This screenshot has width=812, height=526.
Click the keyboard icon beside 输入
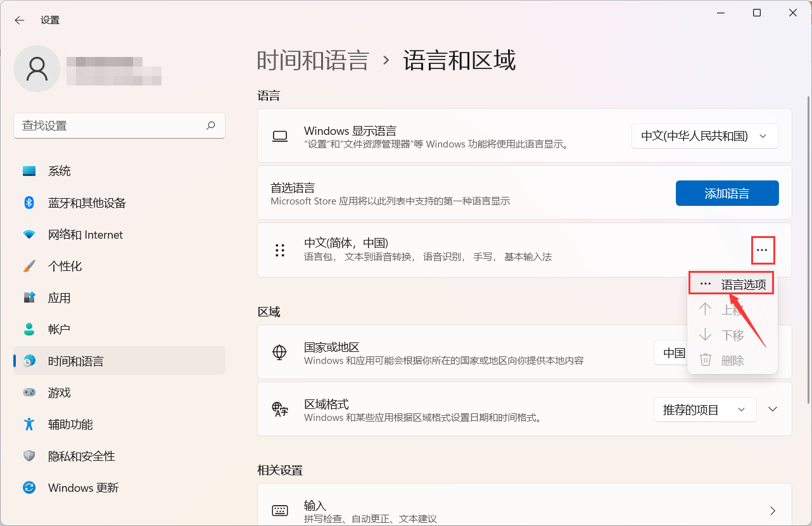279,510
